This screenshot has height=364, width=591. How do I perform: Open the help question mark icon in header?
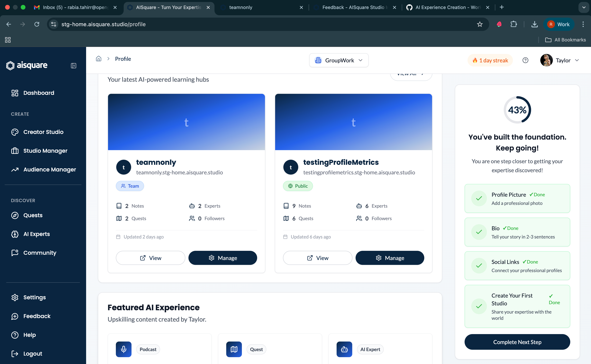[525, 60]
